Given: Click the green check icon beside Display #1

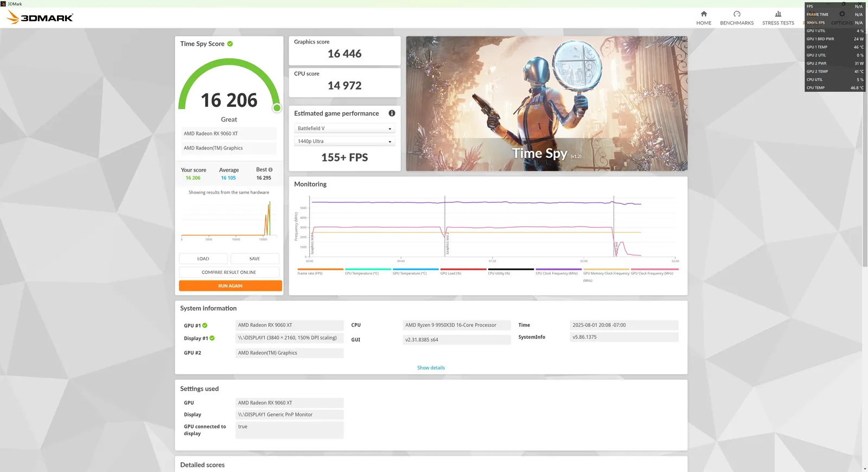Looking at the screenshot, I should coord(212,338).
